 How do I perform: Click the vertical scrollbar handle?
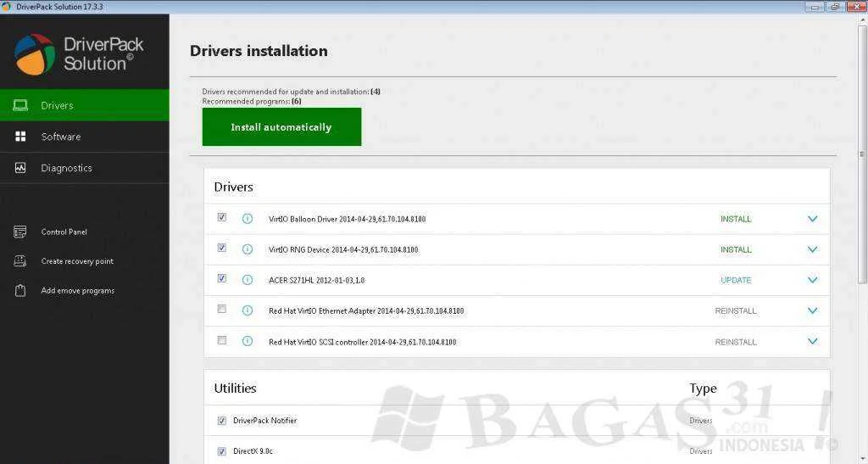[x=862, y=154]
